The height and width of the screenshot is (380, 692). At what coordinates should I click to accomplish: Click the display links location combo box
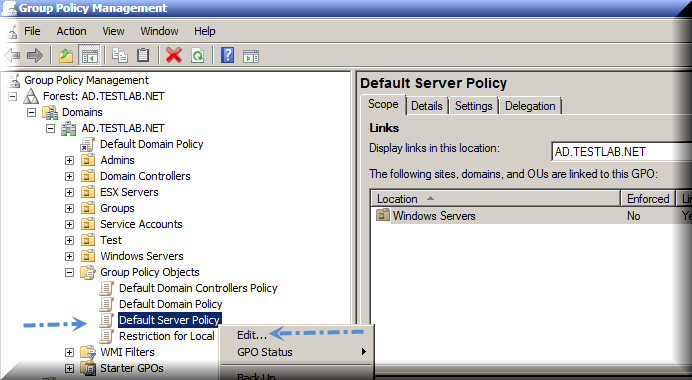tap(621, 152)
